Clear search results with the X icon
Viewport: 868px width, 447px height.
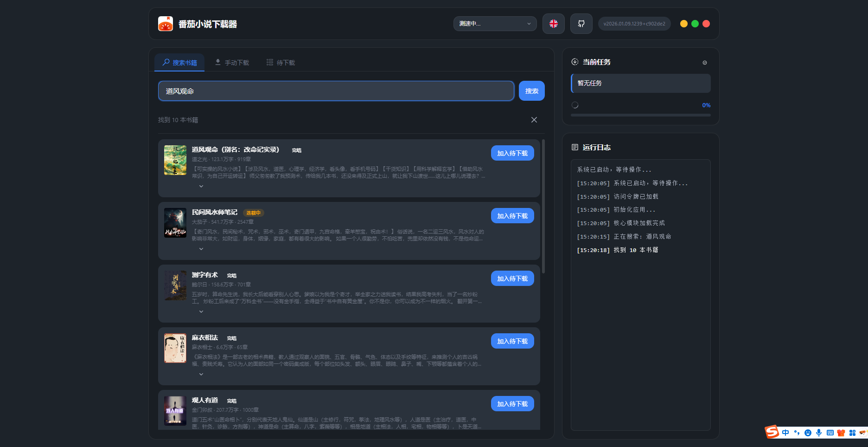coord(534,120)
